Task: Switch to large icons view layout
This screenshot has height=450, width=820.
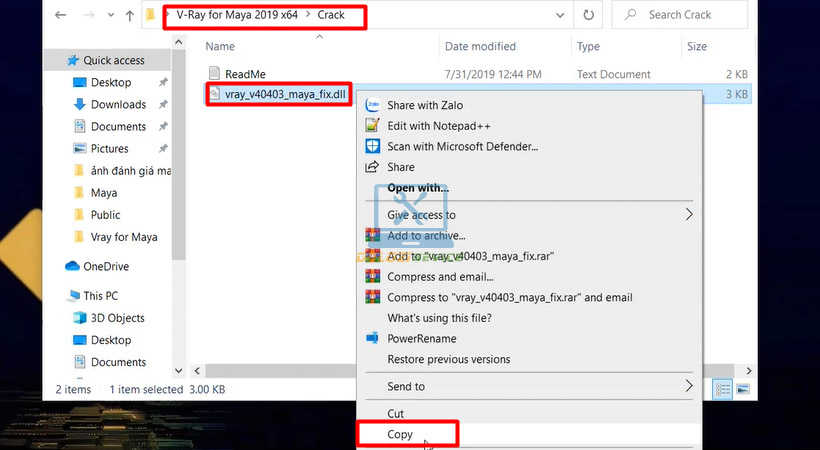Action: pos(743,389)
